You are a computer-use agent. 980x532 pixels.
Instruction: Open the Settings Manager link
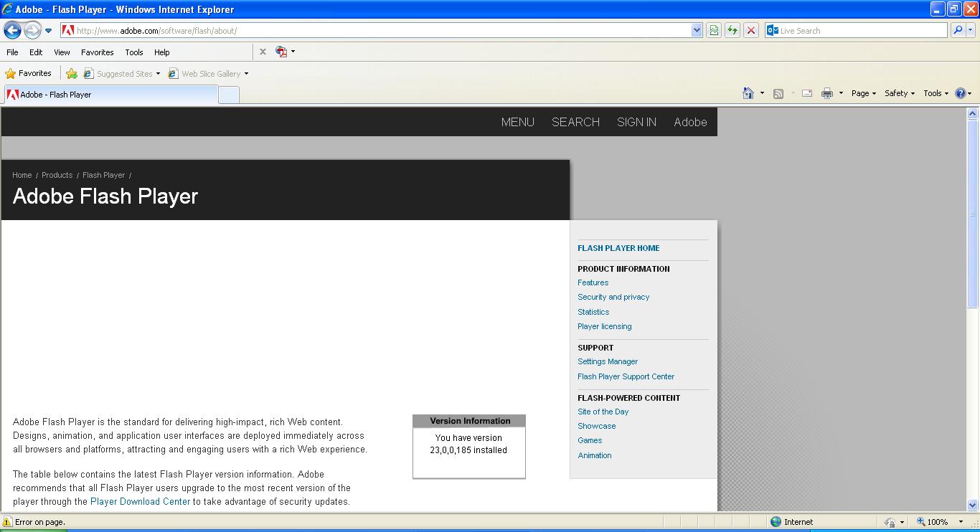(608, 361)
